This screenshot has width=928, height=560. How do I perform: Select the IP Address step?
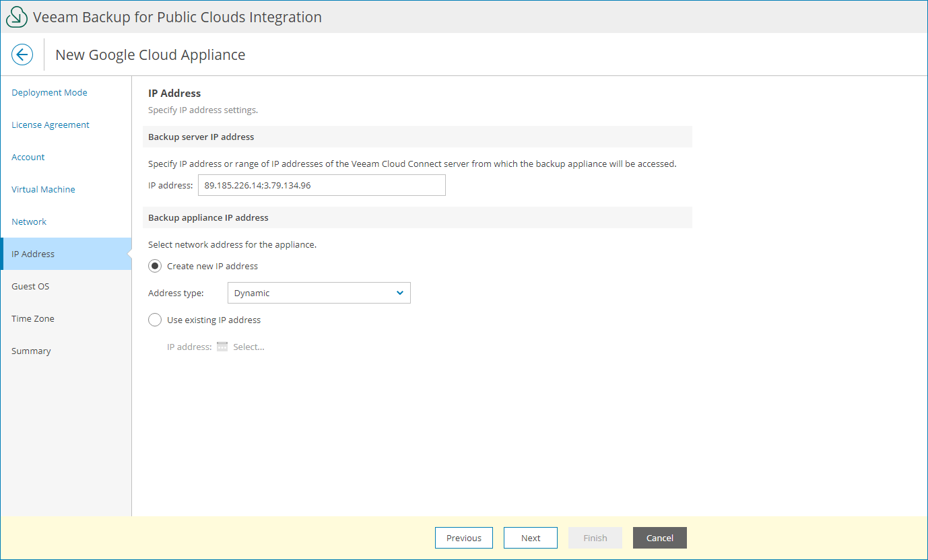point(32,254)
